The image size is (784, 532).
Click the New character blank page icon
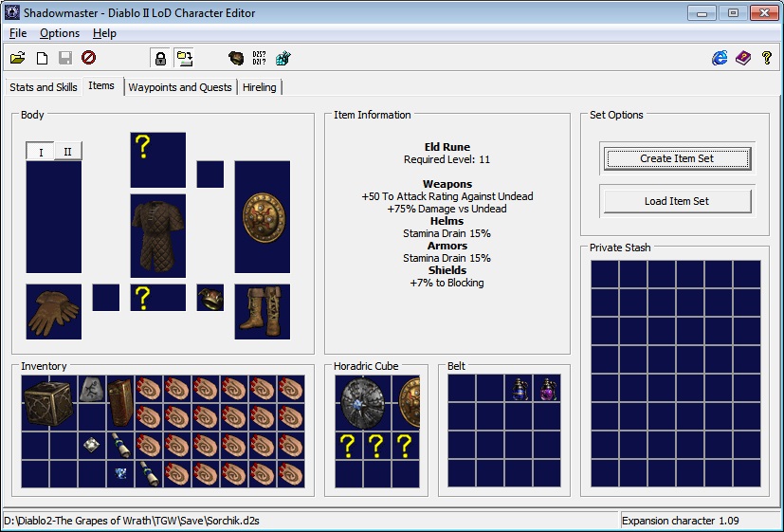click(42, 59)
